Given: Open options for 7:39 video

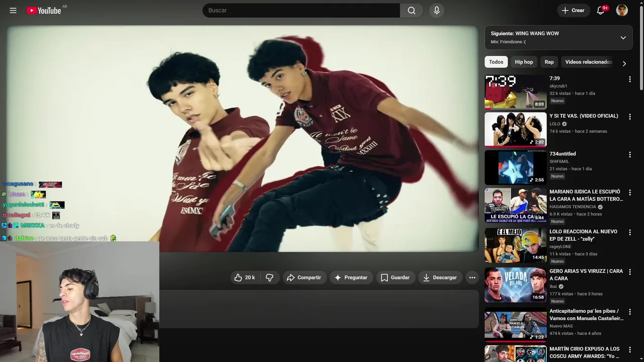Looking at the screenshot, I should [629, 79].
